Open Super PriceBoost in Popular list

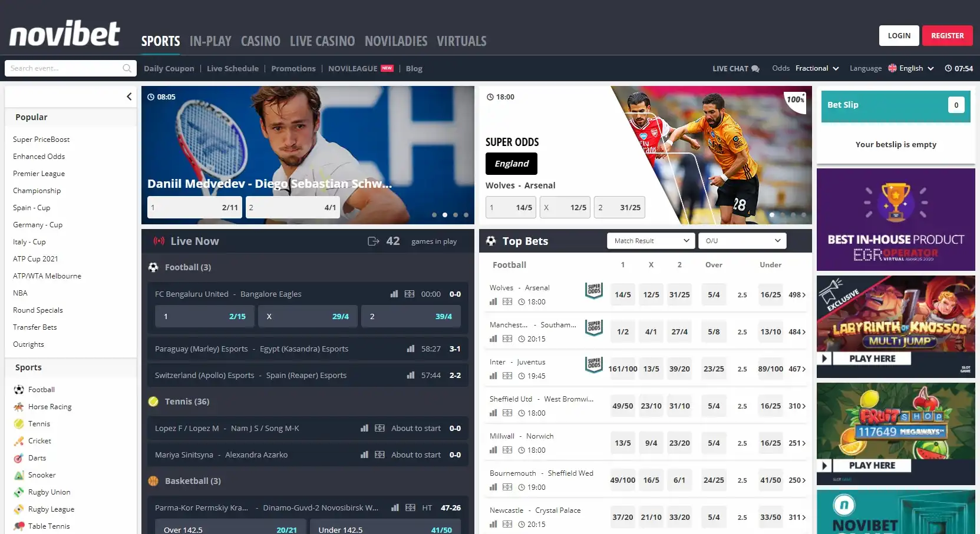coord(41,140)
